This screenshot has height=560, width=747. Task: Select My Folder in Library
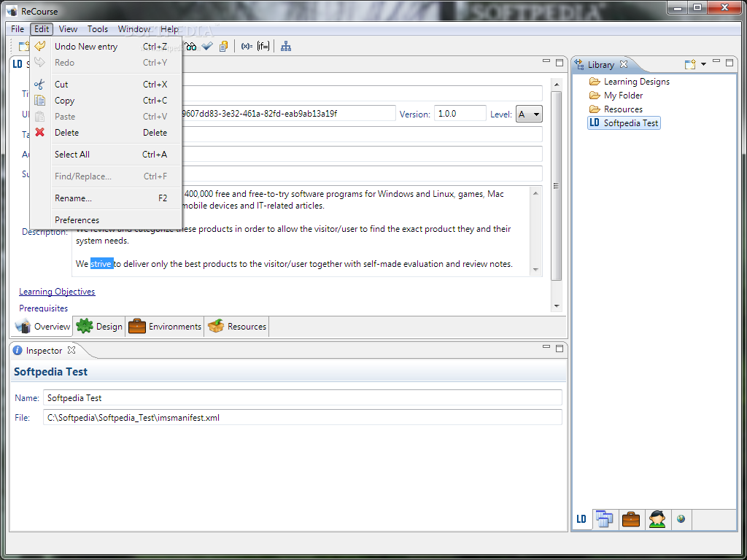coord(616,96)
